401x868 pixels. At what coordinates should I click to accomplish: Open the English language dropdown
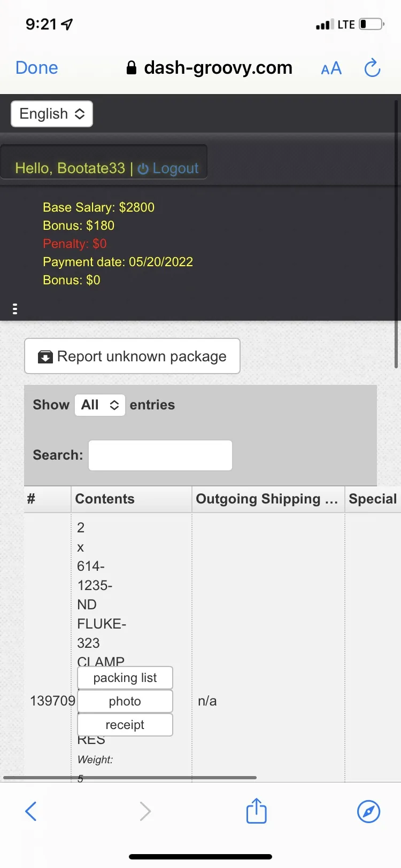52,114
